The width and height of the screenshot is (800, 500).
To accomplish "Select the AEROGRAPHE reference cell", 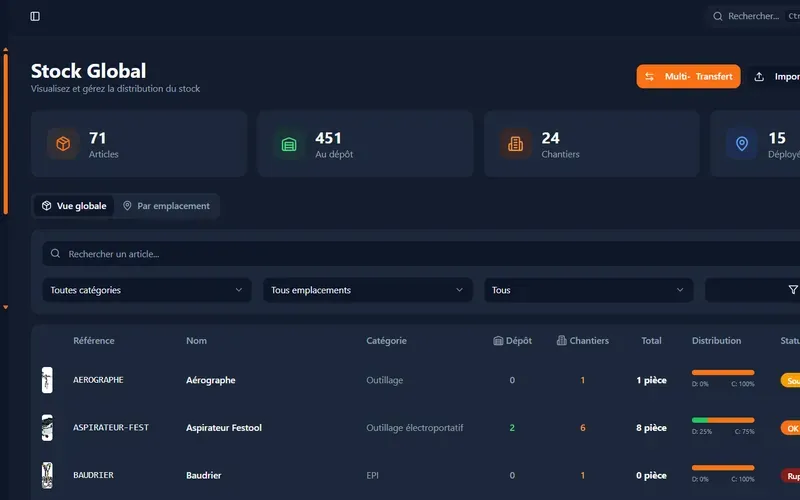I will pyautogui.click(x=98, y=380).
